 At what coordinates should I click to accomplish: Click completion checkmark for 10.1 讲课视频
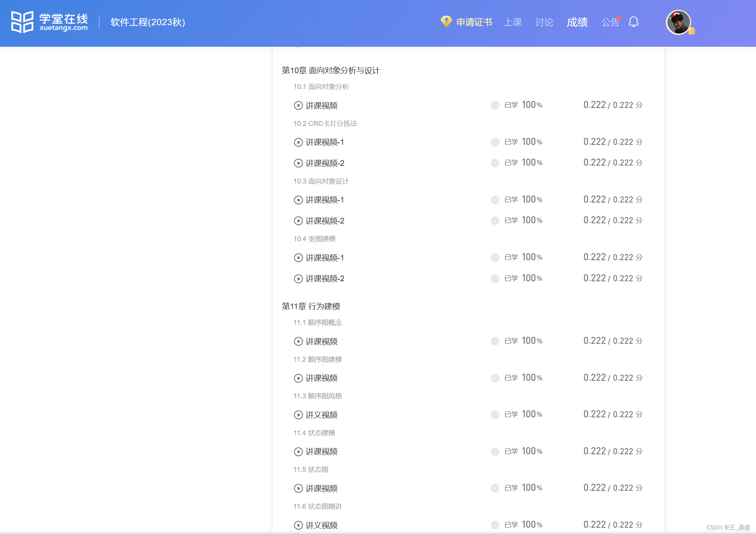495,105
